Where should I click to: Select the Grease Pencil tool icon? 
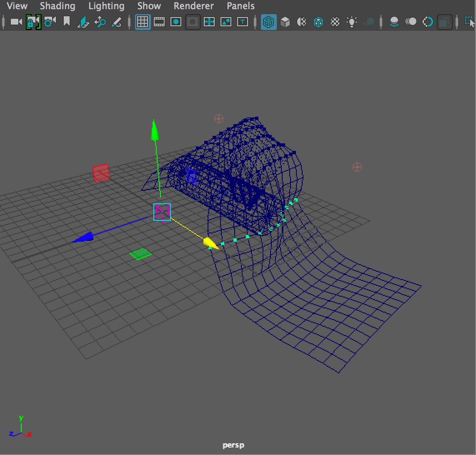pos(117,22)
